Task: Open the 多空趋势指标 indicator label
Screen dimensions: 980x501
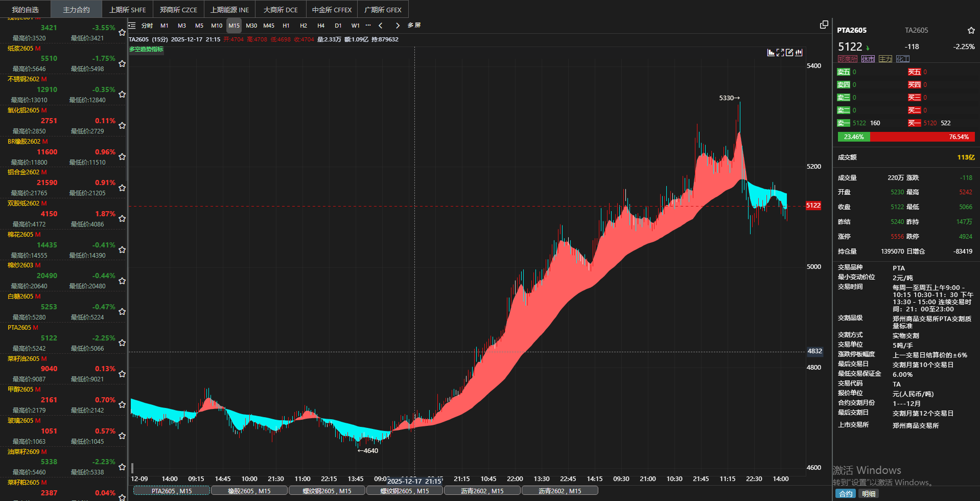Action: click(x=146, y=49)
